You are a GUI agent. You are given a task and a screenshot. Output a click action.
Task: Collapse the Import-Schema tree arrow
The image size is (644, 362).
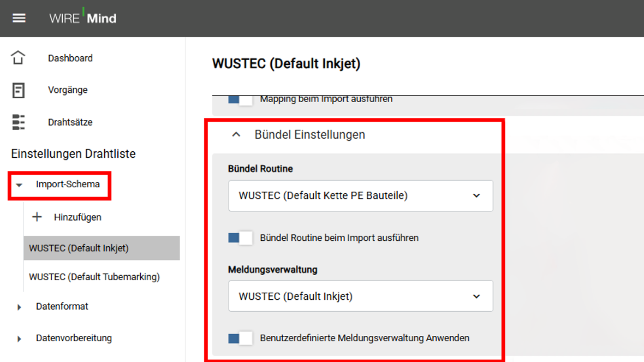(19, 185)
